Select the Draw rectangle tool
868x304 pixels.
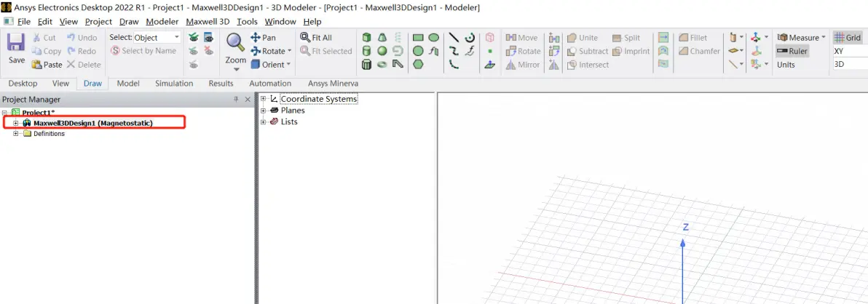point(418,38)
